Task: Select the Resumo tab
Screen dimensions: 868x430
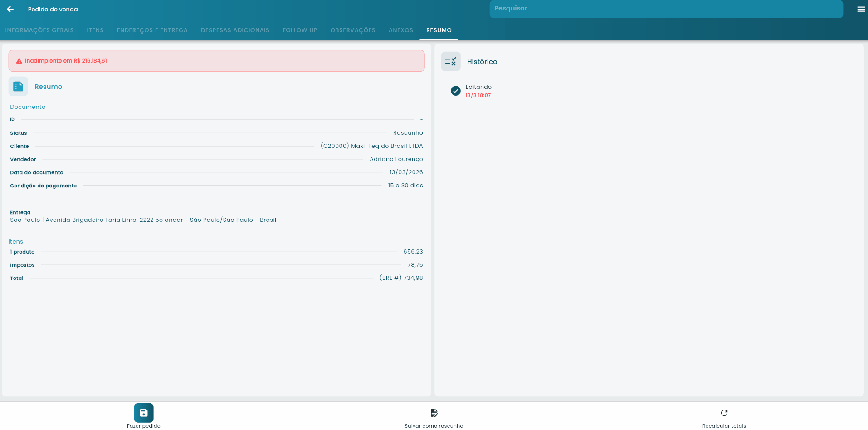Action: click(x=439, y=30)
